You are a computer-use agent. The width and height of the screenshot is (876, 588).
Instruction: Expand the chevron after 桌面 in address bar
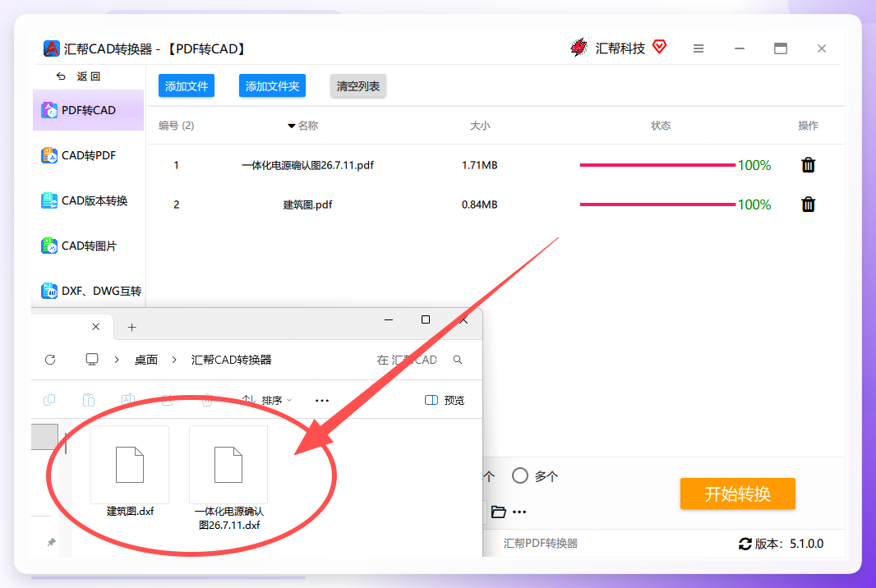pyautogui.click(x=174, y=360)
